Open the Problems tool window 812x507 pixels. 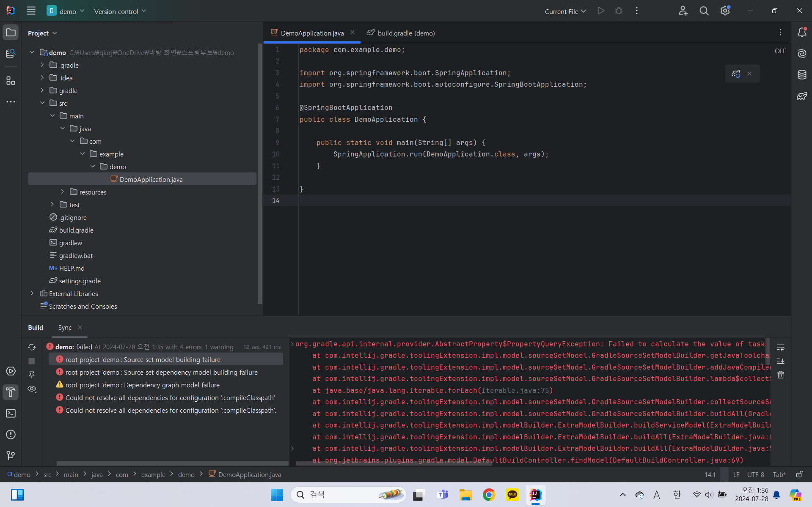[x=11, y=434]
